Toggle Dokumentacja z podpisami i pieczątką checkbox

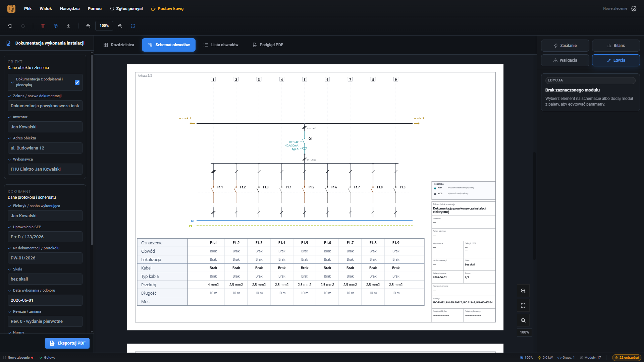77,82
